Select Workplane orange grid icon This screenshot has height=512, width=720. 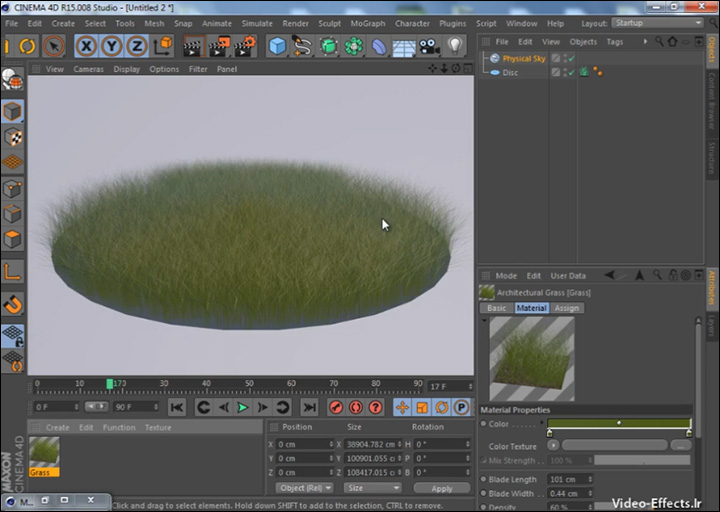pyautogui.click(x=12, y=162)
